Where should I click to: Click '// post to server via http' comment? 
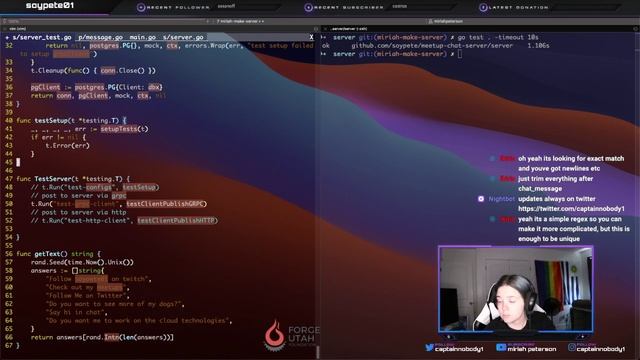click(79, 212)
